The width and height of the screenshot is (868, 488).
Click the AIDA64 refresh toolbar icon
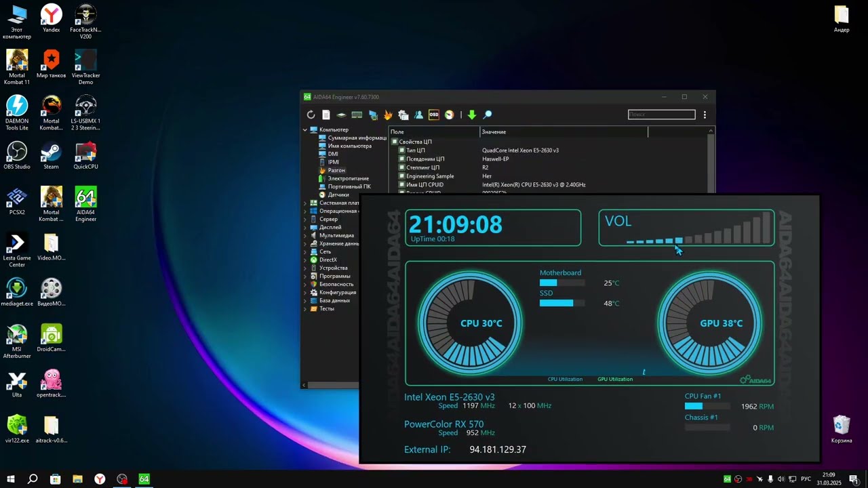coord(311,115)
